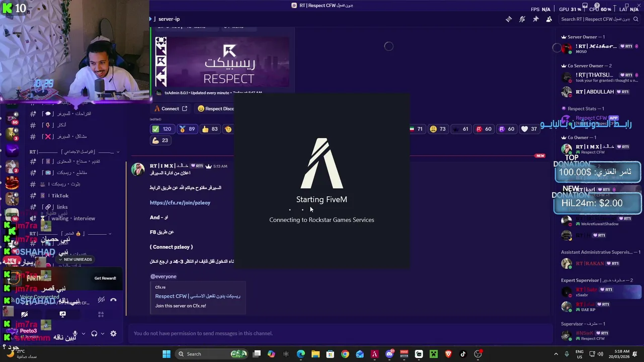The width and height of the screenshot is (644, 362).
Task: Open Google Chrome from taskbar
Action: [x=345, y=354]
